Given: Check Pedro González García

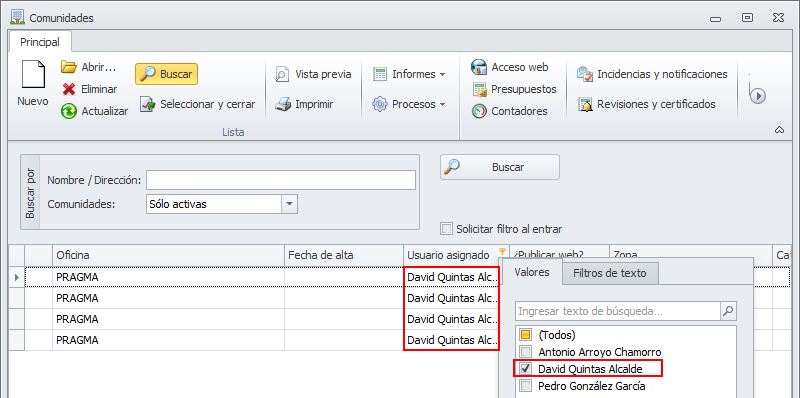Looking at the screenshot, I should [x=525, y=386].
